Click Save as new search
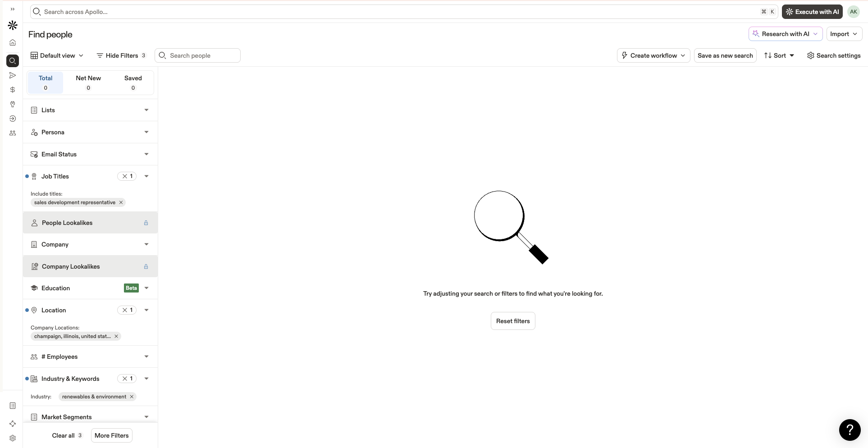The width and height of the screenshot is (868, 448). [x=725, y=55]
